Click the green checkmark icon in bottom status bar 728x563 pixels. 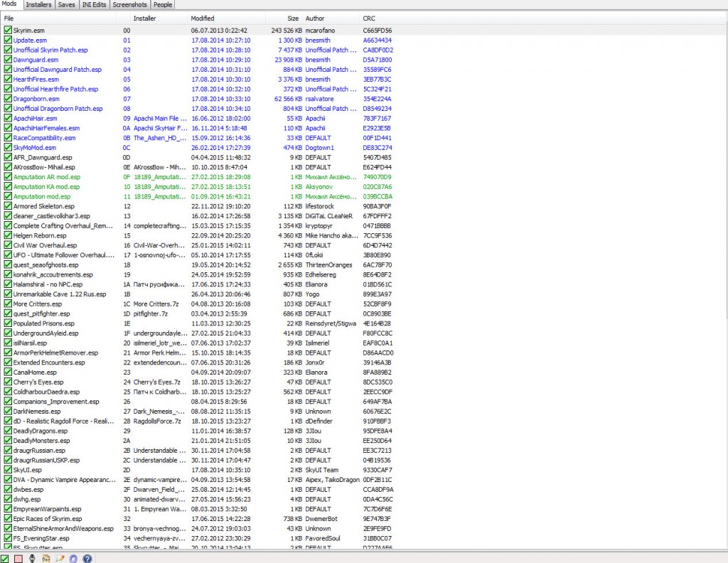pos(5,558)
